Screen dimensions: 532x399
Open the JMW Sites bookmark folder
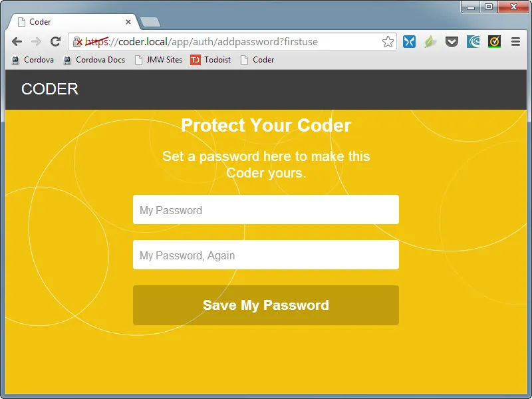158,60
